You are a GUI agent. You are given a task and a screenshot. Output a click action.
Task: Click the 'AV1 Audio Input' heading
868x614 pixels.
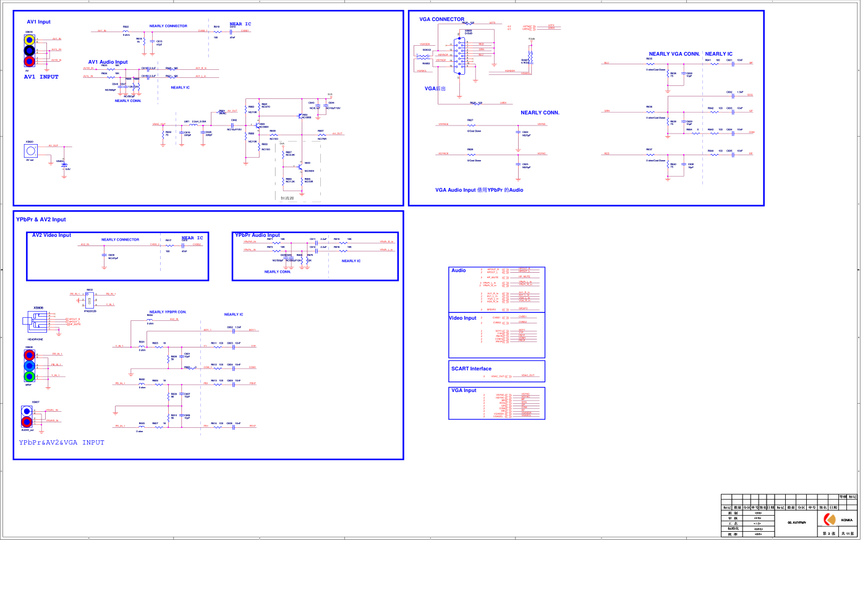click(x=108, y=62)
